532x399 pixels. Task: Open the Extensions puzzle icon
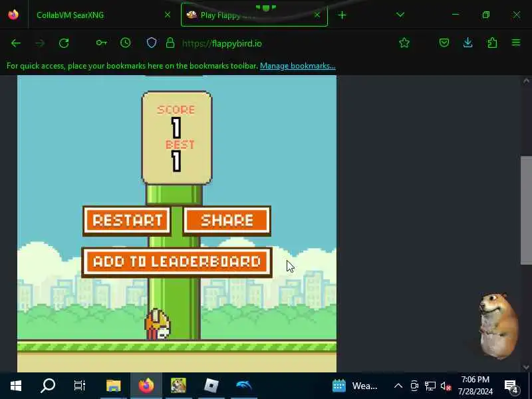tap(492, 43)
